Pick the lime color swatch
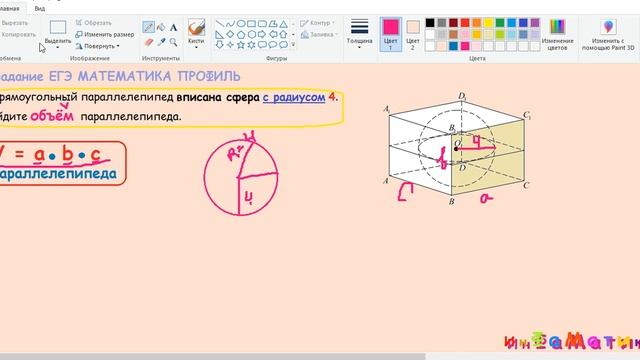The height and width of the screenshot is (360, 640). click(x=500, y=35)
